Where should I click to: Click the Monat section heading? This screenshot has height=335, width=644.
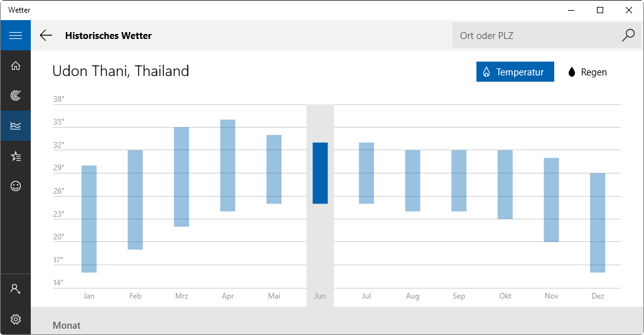(67, 326)
